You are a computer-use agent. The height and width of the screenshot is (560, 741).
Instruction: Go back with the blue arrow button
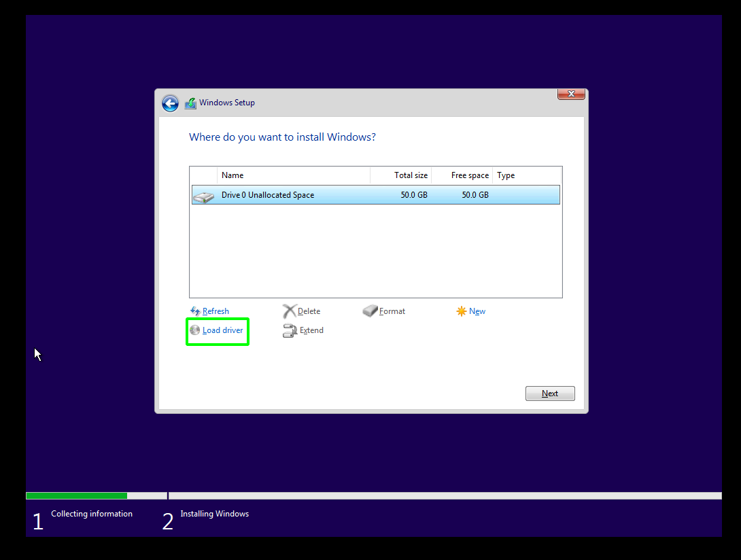click(x=170, y=103)
